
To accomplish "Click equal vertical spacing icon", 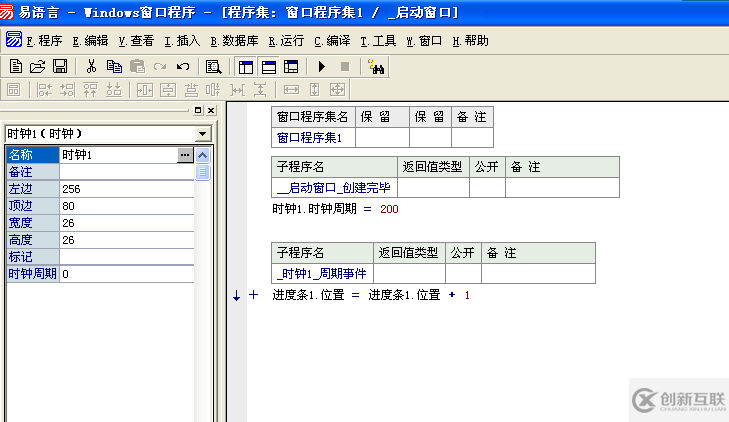I will point(260,90).
